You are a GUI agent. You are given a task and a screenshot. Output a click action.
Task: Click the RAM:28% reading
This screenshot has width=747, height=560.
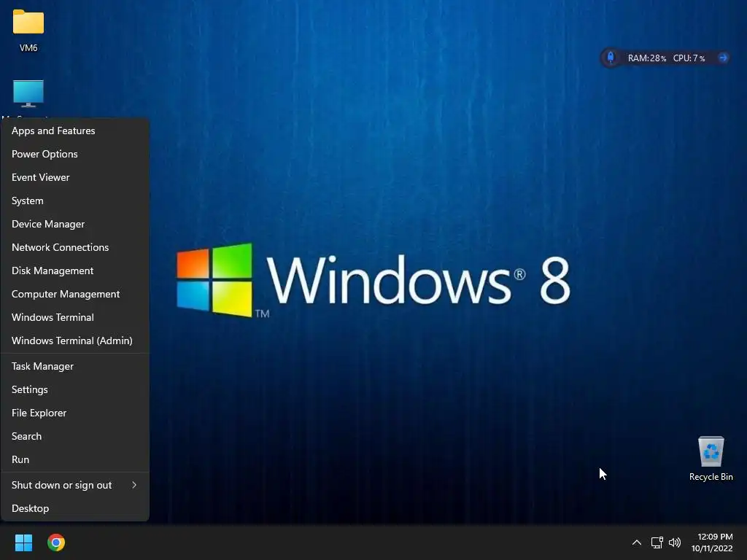tap(646, 58)
